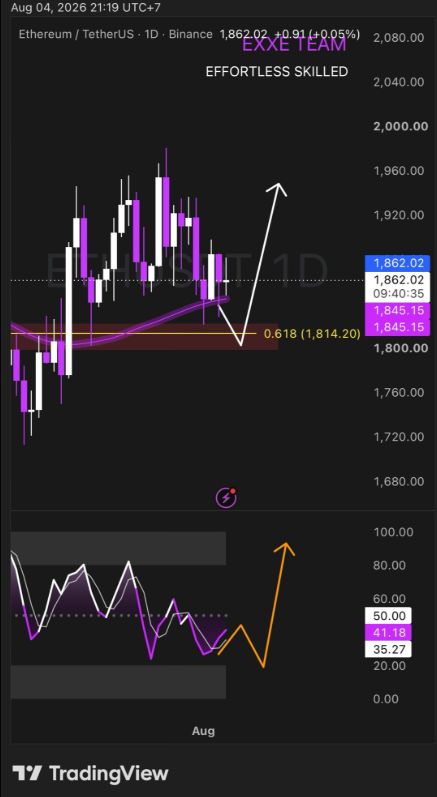Click the 1,680.00 price axis label
This screenshot has width=437, height=797.
point(399,481)
